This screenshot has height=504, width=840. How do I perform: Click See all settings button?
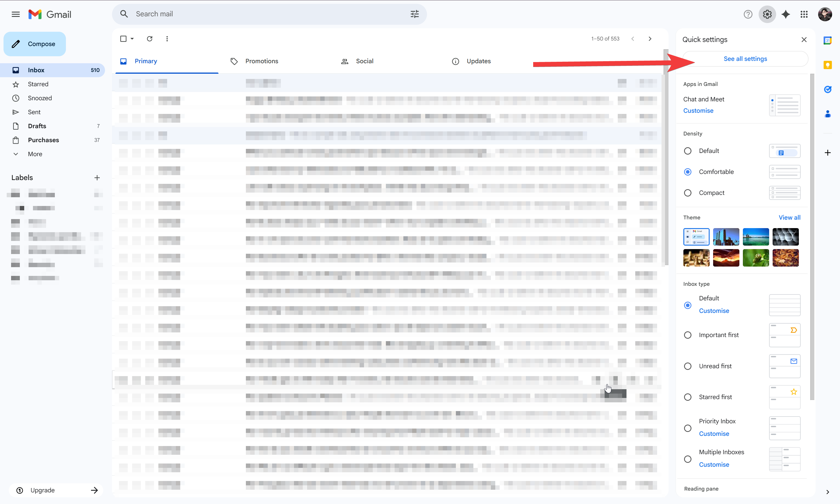click(745, 59)
